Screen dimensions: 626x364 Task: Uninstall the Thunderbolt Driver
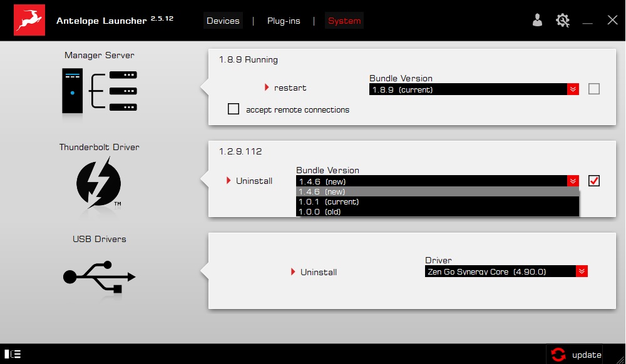[x=254, y=181]
